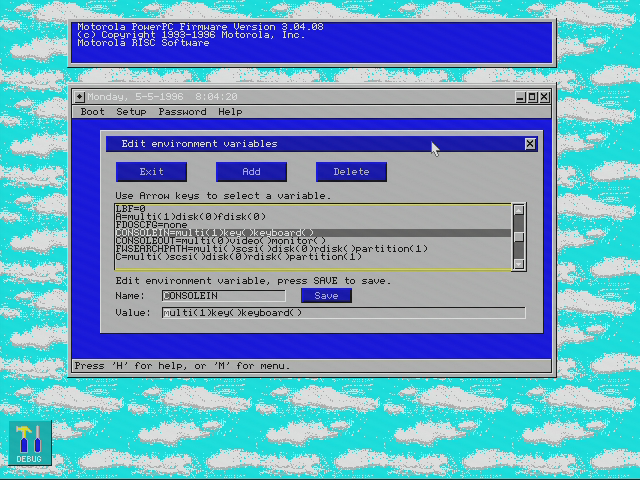Viewport: 640px width, 480px height.
Task: Select the FWSEARCHPATH variable line
Action: pyautogui.click(x=313, y=249)
